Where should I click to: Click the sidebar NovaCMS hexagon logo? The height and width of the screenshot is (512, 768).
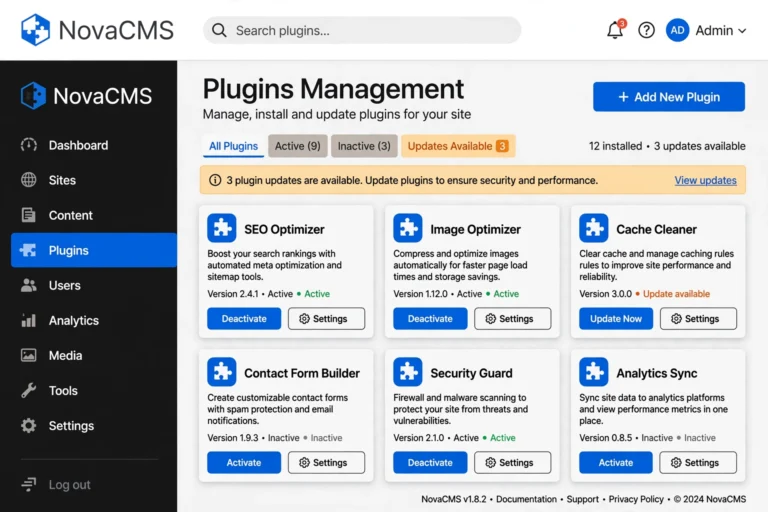pos(33,95)
